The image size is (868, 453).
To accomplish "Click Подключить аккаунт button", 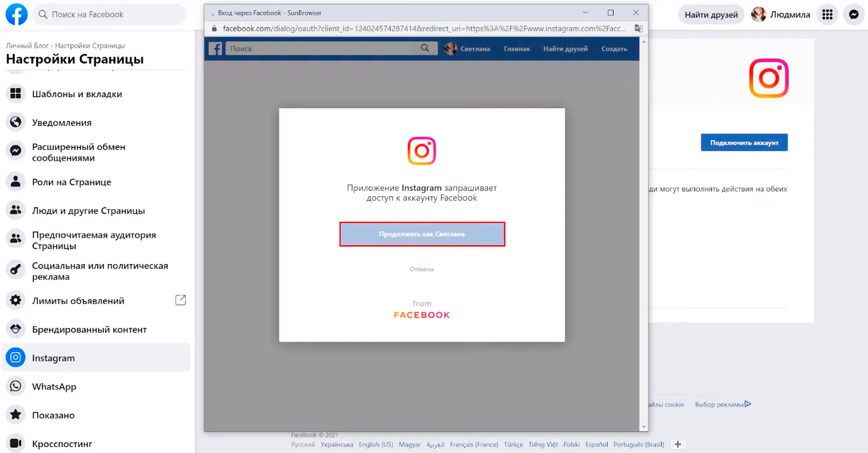I will click(744, 143).
